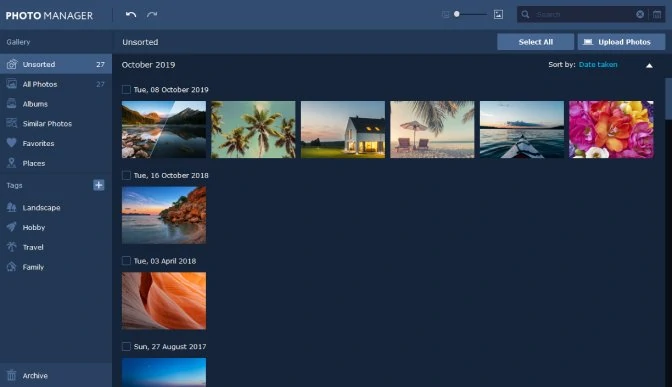Filter by Family tag
This screenshot has width=672, height=387.
coord(56,267)
